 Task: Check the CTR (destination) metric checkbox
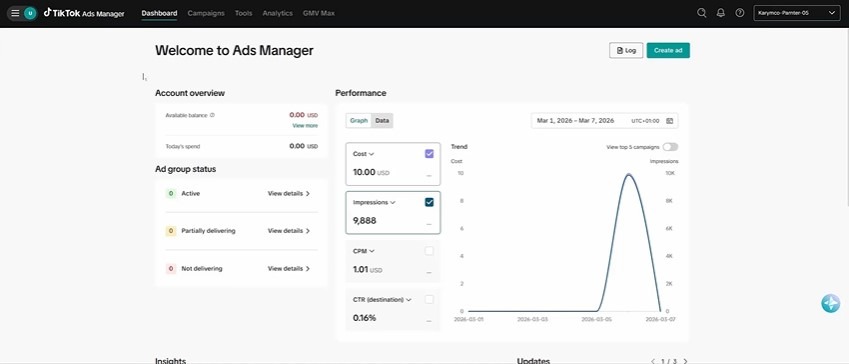click(x=429, y=299)
